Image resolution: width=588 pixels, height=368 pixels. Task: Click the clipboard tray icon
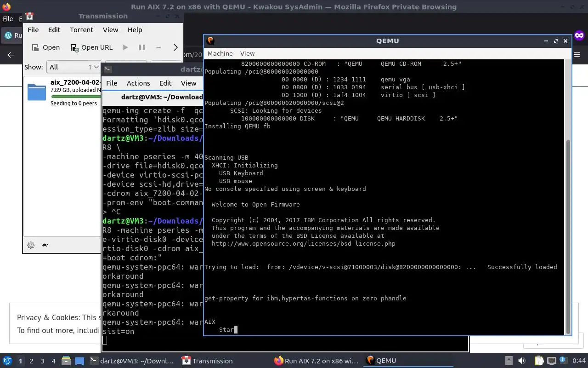tap(539, 361)
